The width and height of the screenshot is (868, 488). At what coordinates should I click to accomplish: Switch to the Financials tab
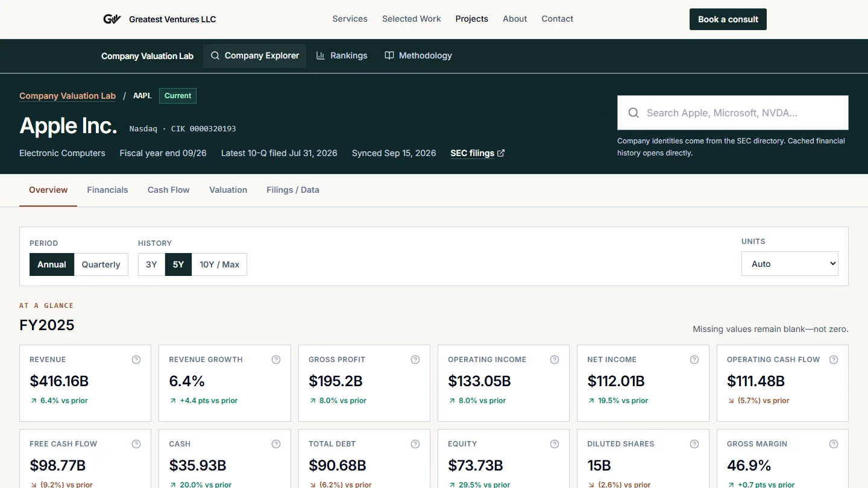pos(107,190)
